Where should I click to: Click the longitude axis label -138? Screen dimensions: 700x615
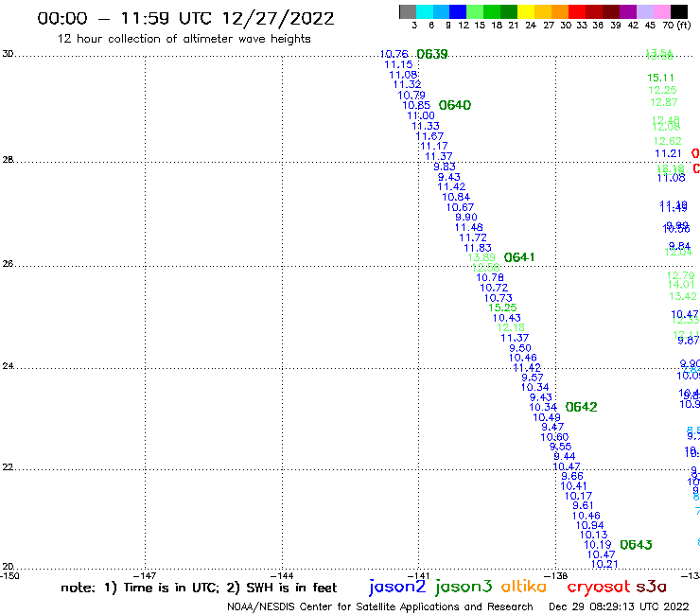555,576
